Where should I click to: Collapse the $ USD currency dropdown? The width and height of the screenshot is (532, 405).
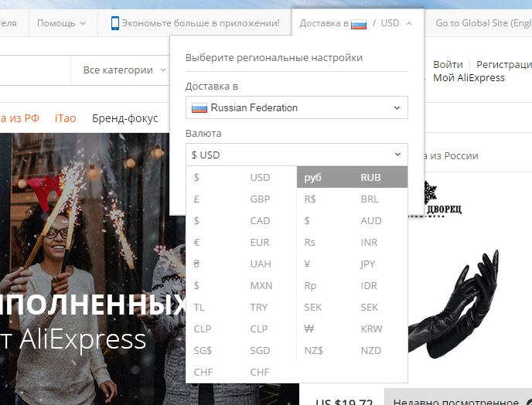(x=296, y=155)
